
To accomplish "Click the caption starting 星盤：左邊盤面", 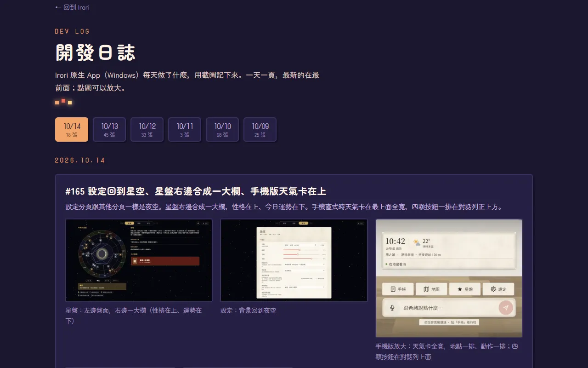I will click(x=134, y=316).
